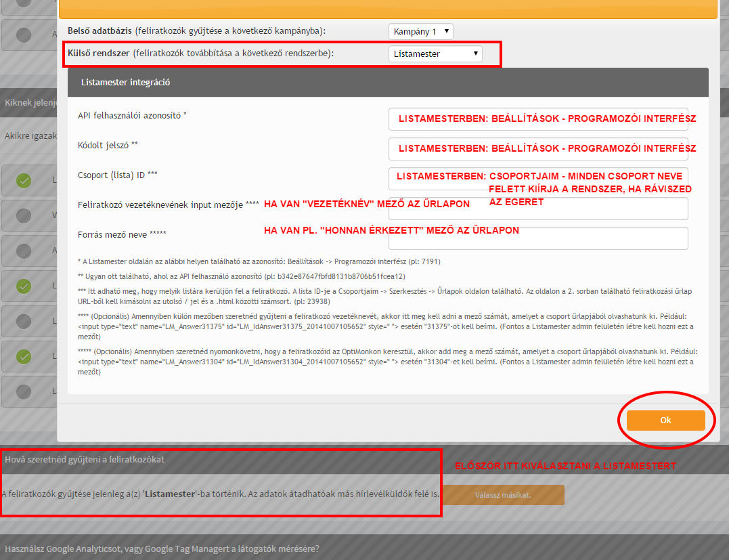Click the Forrás mező neve ***** label
This screenshot has width=729, height=560.
[122, 234]
